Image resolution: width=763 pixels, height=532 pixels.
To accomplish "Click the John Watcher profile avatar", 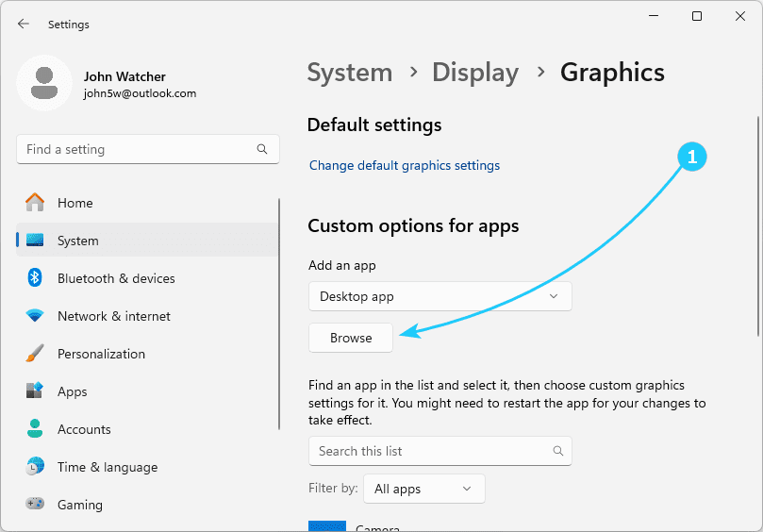I will coord(43,82).
